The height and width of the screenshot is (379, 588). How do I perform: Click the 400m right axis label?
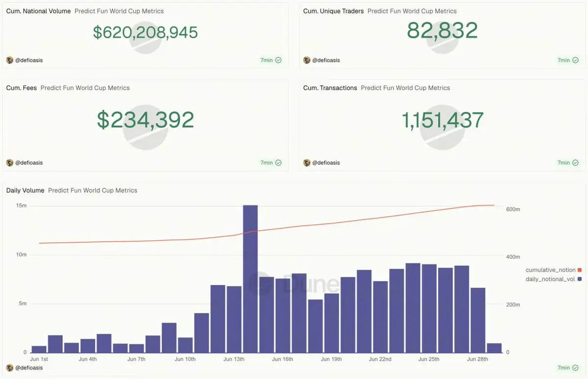point(513,257)
